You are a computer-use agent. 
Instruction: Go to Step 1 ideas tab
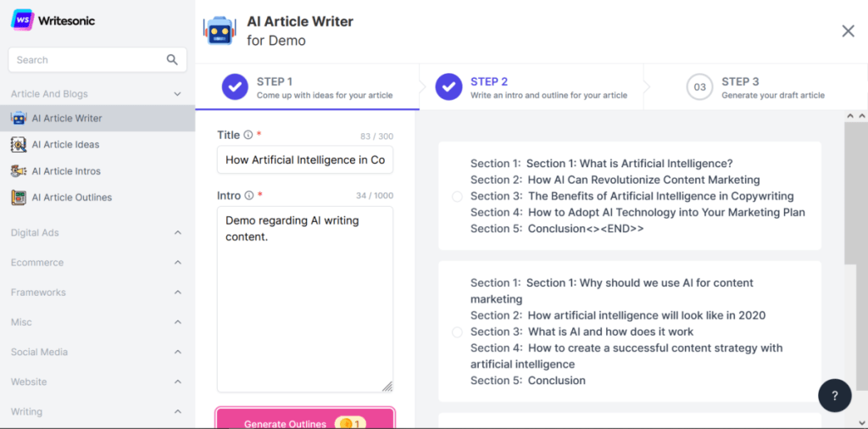click(307, 87)
